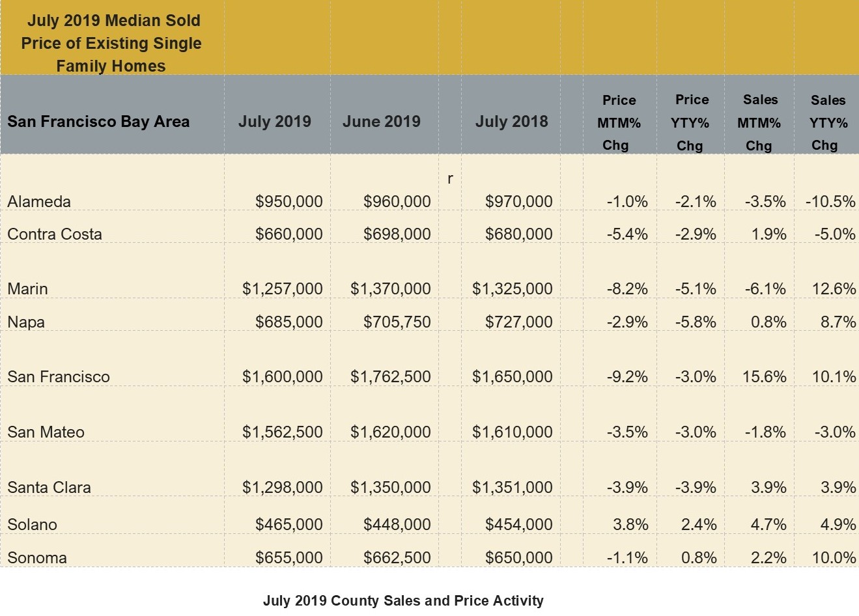Select the Alameda row label
The width and height of the screenshot is (859, 616).
pyautogui.click(x=39, y=202)
